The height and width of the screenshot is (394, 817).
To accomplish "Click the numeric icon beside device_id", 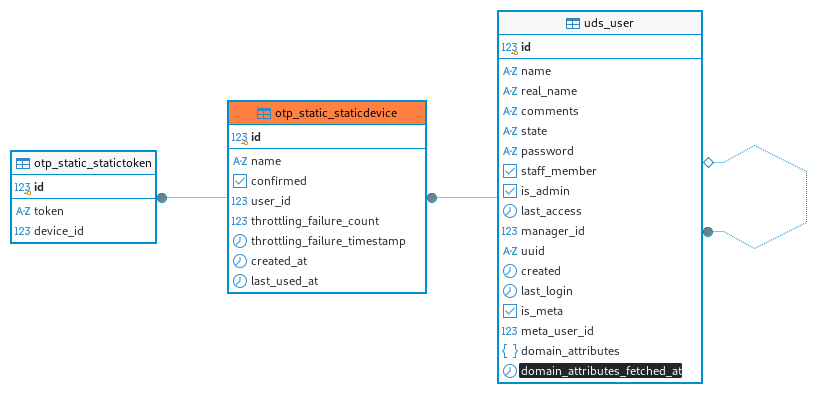I will click(x=22, y=231).
